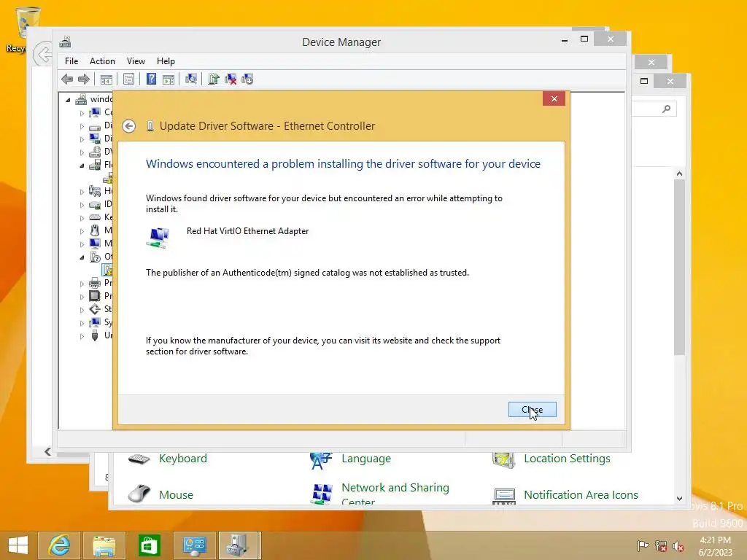The image size is (747, 560).
Task: Select the Keyboards keyboard icon in device tree
Action: 95,217
